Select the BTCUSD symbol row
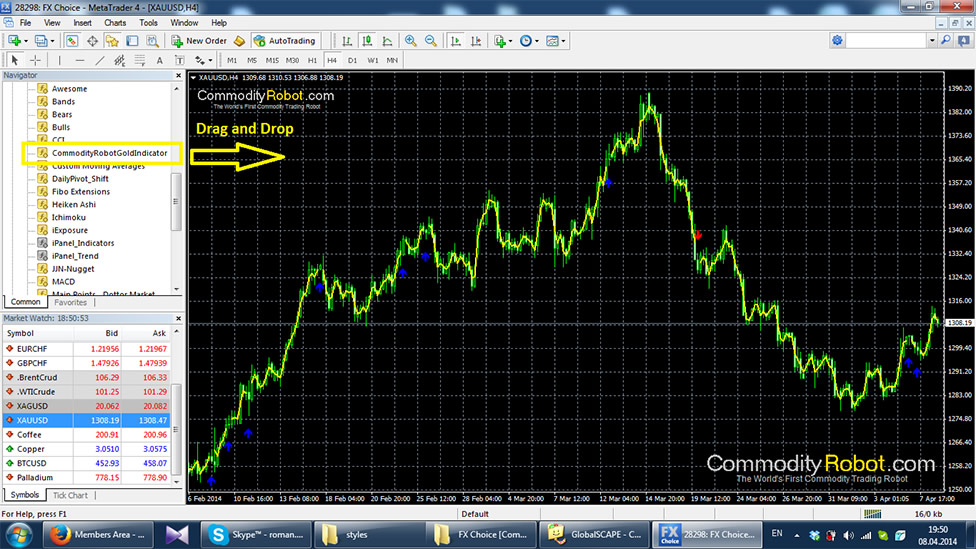 [87, 463]
